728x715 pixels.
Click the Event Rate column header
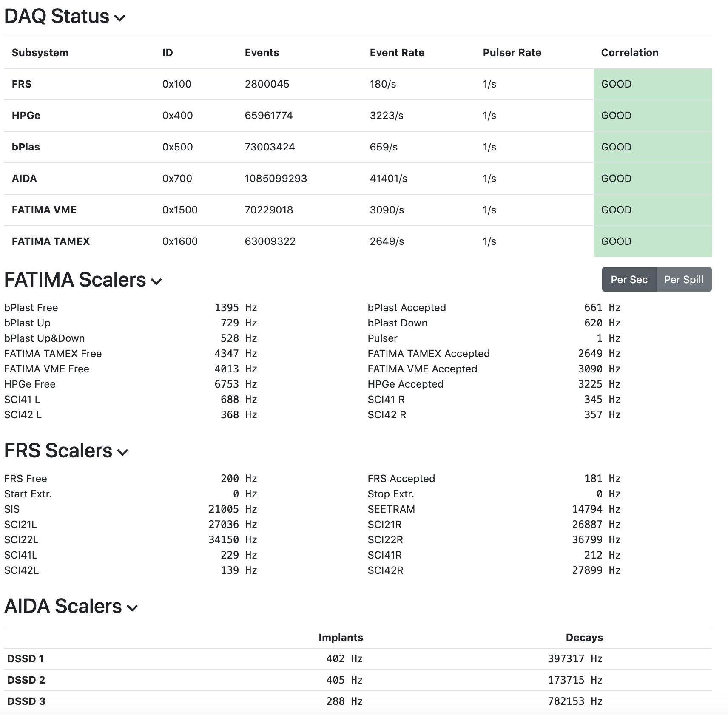(x=397, y=53)
